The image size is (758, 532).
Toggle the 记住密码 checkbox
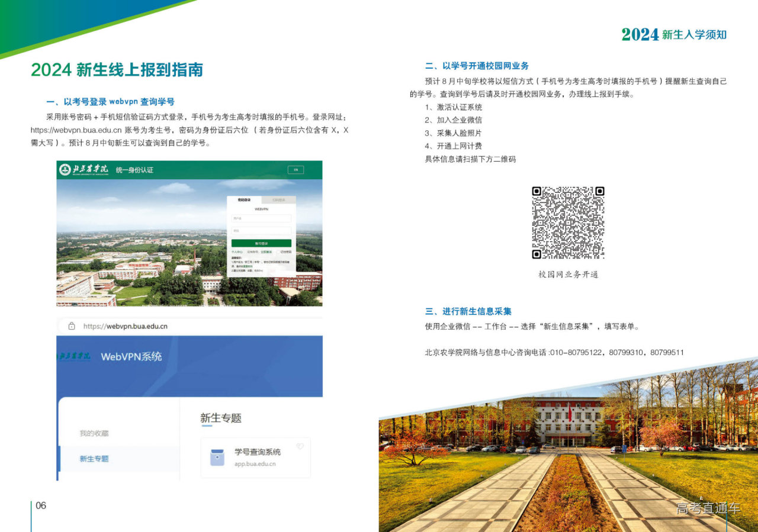click(x=279, y=252)
